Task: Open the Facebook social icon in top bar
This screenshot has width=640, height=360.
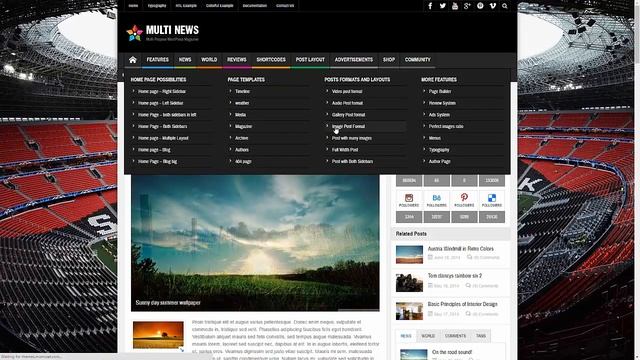Action: click(x=430, y=6)
